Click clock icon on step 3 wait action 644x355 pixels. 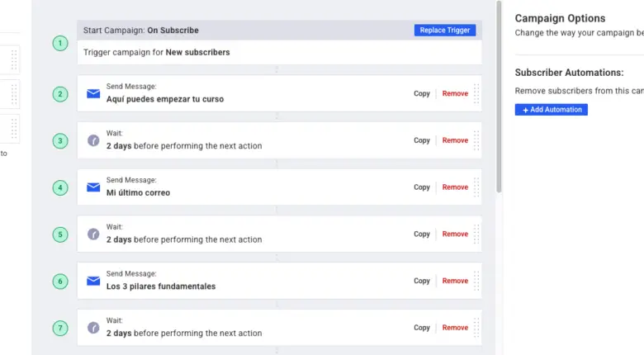click(93, 140)
